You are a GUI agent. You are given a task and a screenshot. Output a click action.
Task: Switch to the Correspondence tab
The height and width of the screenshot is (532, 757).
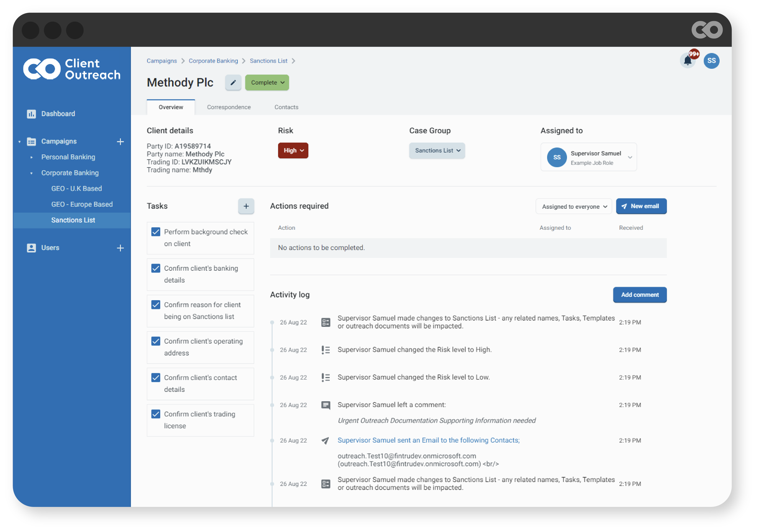pos(229,107)
